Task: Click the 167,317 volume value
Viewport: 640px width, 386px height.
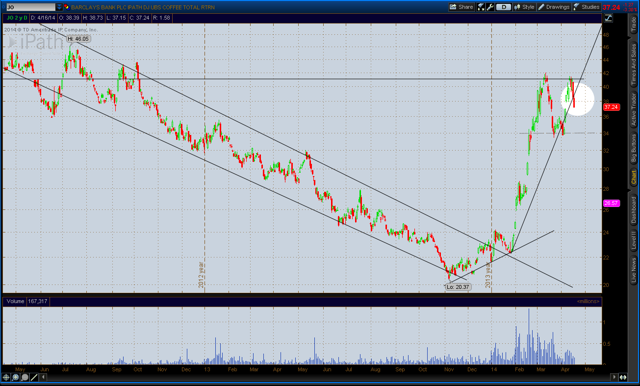Action: pyautogui.click(x=38, y=302)
